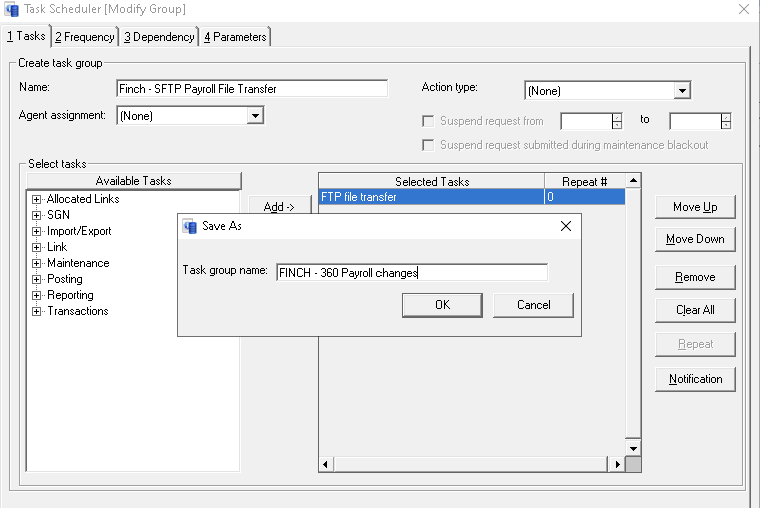Select the SGN tree item
Image resolution: width=760 pixels, height=508 pixels.
click(x=58, y=215)
